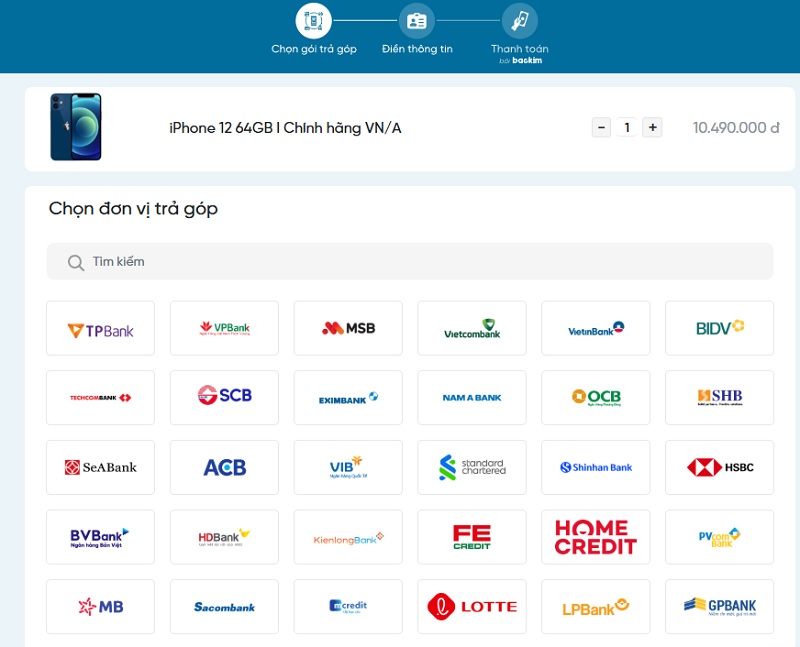Click the quantity number field
The height and width of the screenshot is (647, 800).
pyautogui.click(x=627, y=127)
